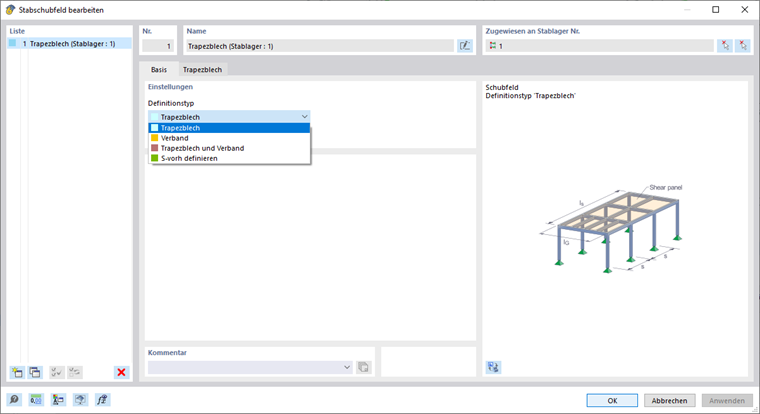The width and height of the screenshot is (760, 414).
Task: Delete selected item with red X
Action: click(121, 372)
